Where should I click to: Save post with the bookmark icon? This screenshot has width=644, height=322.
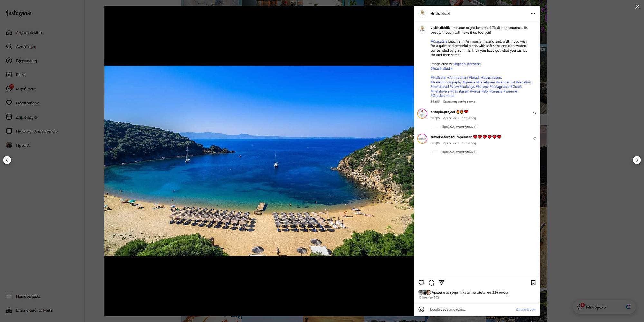point(533,283)
